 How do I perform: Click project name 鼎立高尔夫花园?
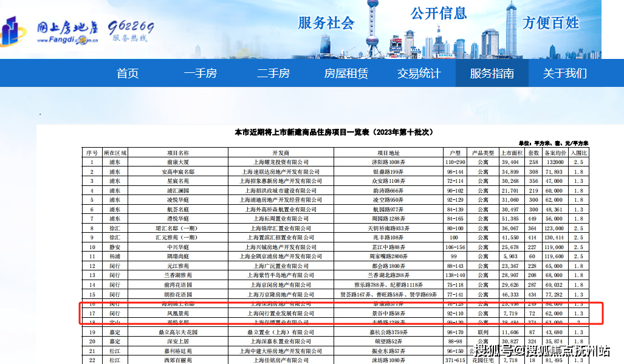tap(178, 332)
